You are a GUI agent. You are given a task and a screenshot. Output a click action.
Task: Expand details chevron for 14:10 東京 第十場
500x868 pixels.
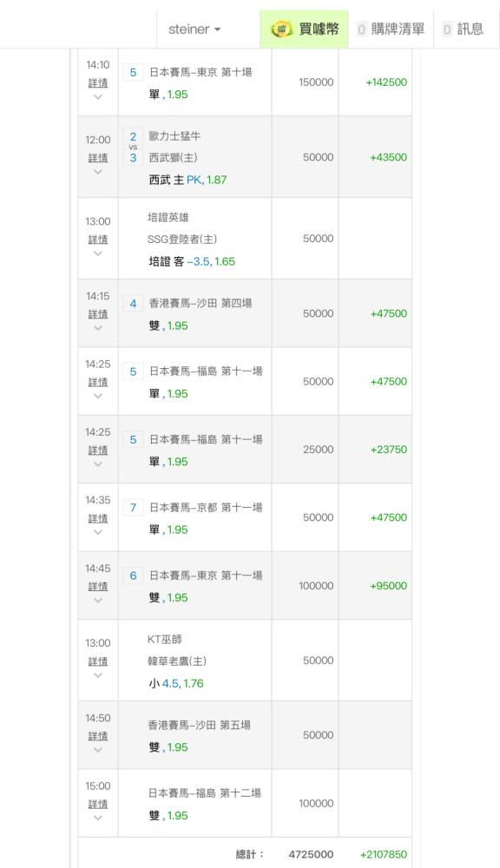pos(98,97)
